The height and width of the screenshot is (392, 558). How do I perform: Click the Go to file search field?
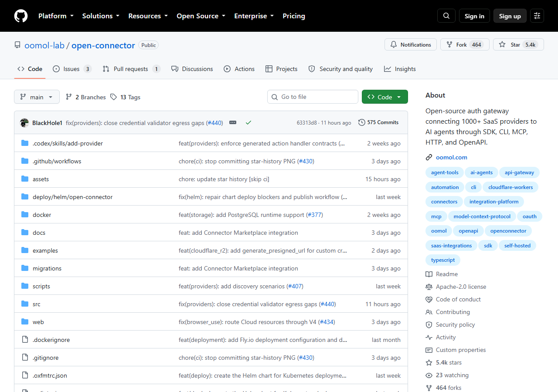313,97
